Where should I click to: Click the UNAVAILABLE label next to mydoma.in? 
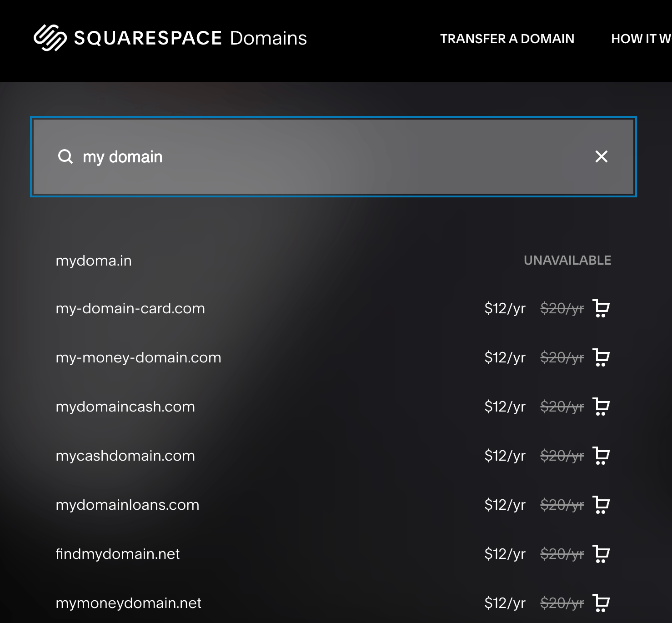pos(567,260)
